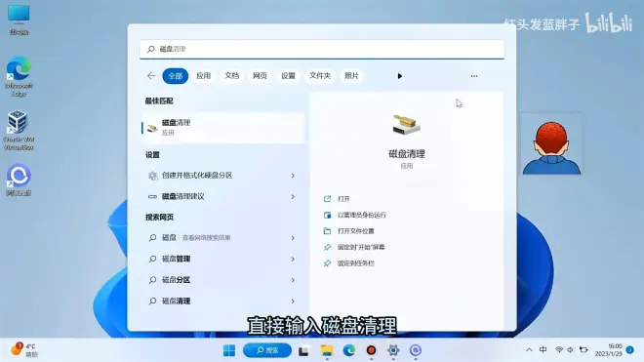Choose 打开文件位置 action
The width and height of the screenshot is (644, 362).
click(356, 231)
